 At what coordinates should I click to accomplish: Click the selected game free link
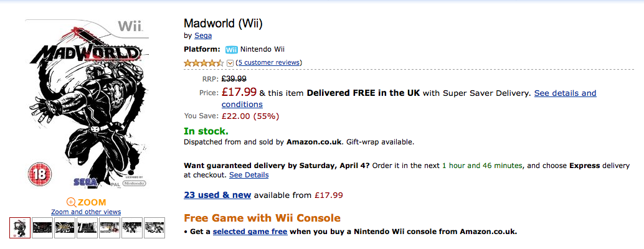point(250,232)
